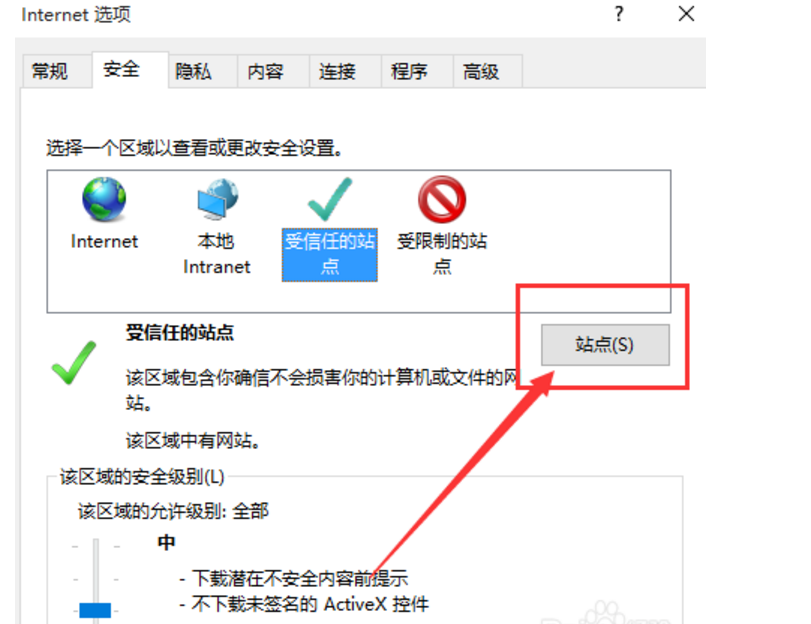The height and width of the screenshot is (624, 811).
Task: Open the 内容 tab
Action: pos(265,71)
